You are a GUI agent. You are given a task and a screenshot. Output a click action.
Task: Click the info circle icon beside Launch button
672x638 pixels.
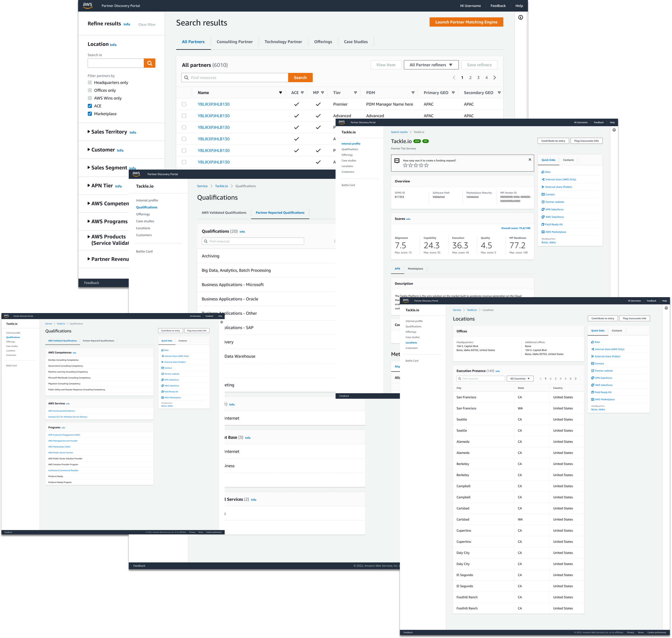(520, 17)
